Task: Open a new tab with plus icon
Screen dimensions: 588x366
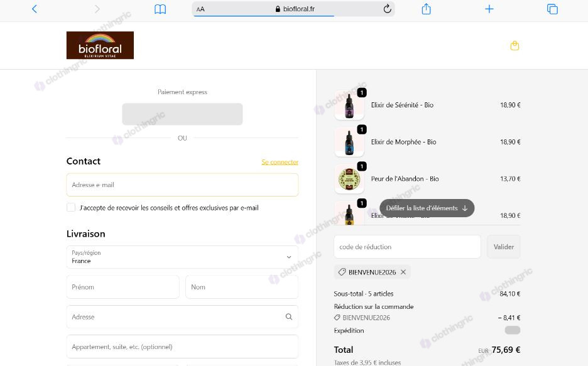Action: [489, 9]
